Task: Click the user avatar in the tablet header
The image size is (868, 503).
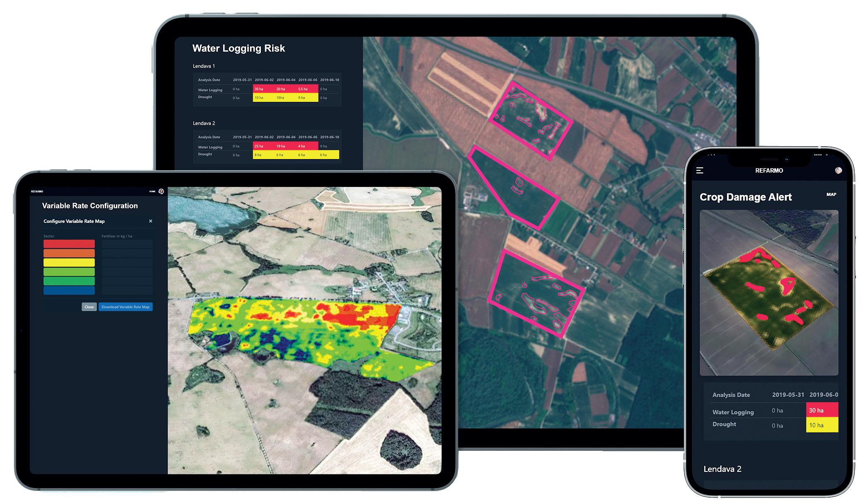Action: pyautogui.click(x=162, y=191)
